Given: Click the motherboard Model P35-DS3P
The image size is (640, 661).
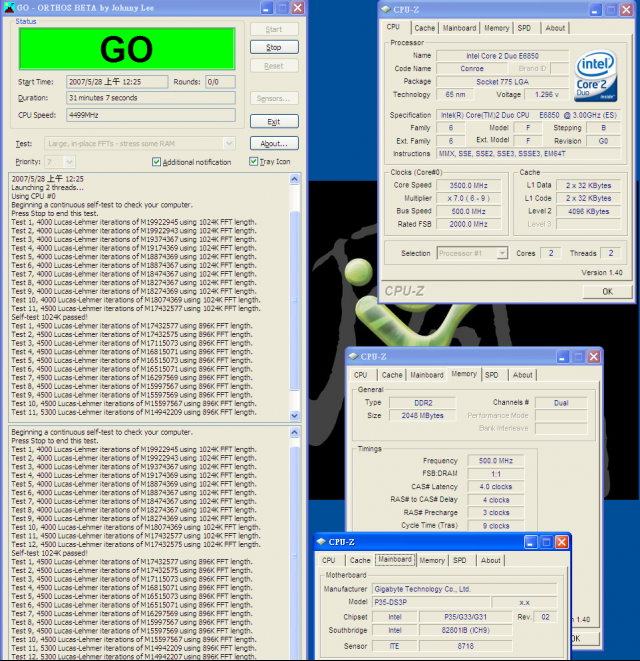Looking at the screenshot, I should tap(431, 602).
